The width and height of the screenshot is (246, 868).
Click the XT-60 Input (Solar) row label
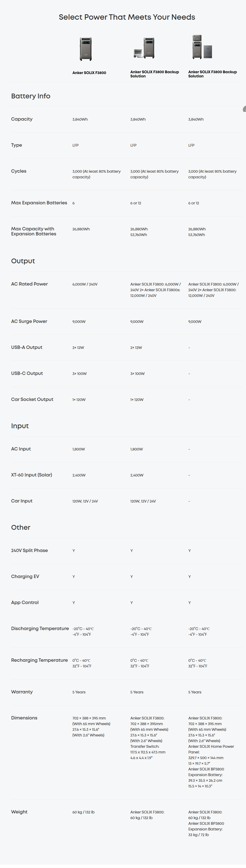click(31, 475)
